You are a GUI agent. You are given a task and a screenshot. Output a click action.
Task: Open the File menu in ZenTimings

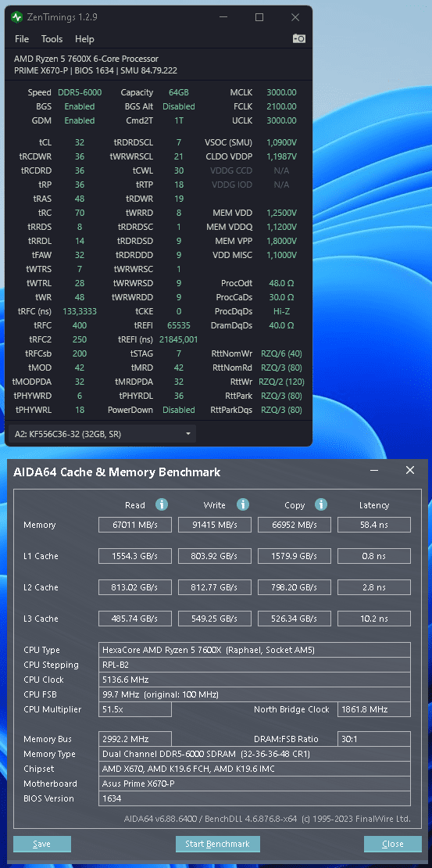pyautogui.click(x=22, y=39)
